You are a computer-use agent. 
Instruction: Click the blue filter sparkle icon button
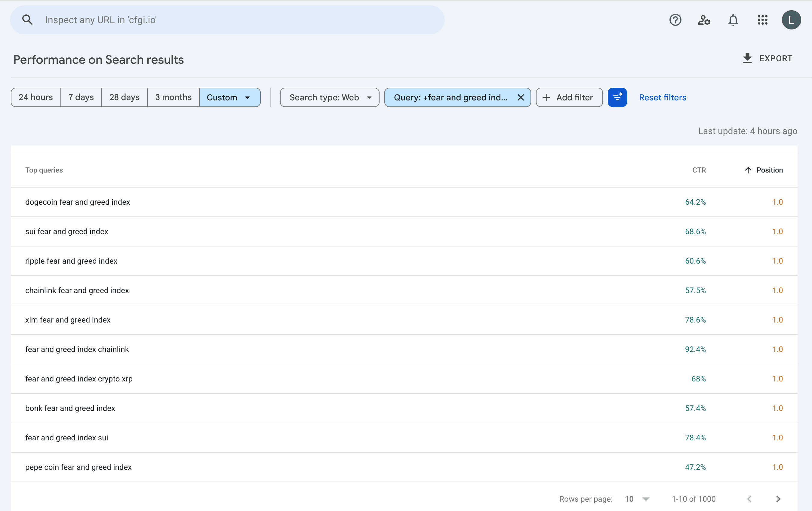(x=617, y=97)
